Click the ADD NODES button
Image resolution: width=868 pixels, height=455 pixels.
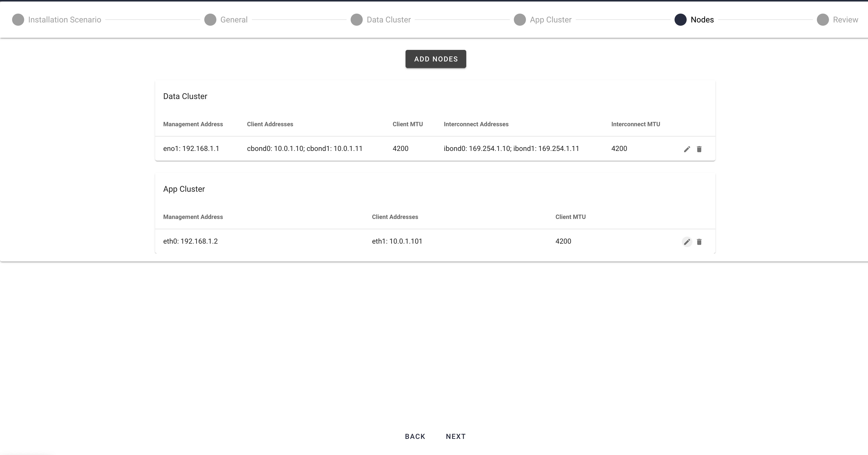436,59
